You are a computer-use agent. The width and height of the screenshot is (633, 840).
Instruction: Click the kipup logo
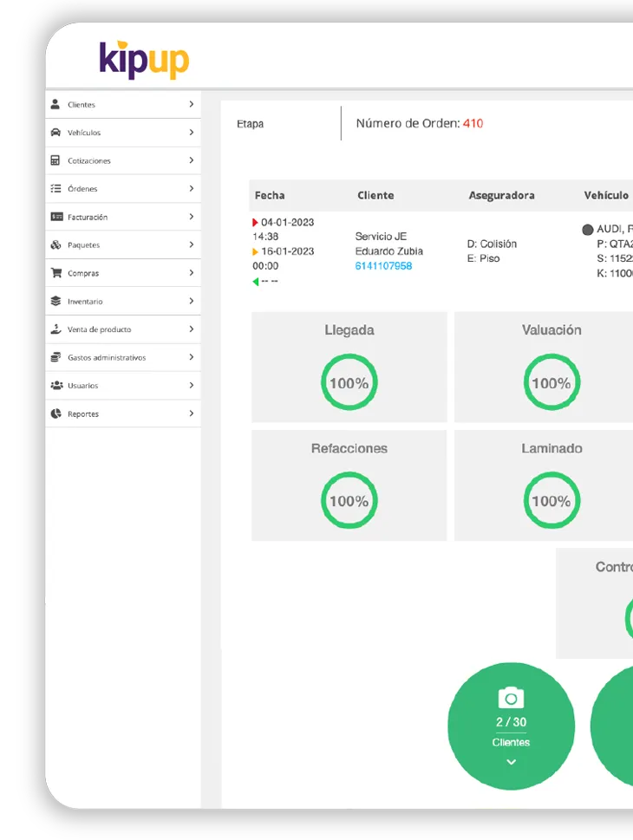click(144, 59)
